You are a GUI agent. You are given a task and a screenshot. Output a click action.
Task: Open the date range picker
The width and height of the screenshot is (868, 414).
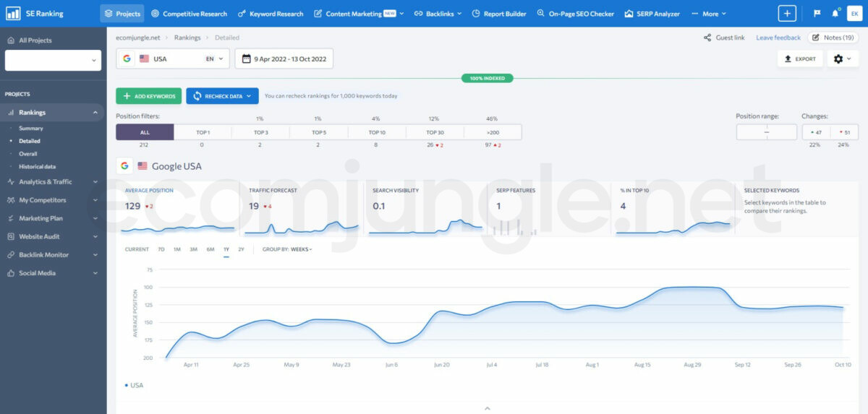tap(284, 59)
